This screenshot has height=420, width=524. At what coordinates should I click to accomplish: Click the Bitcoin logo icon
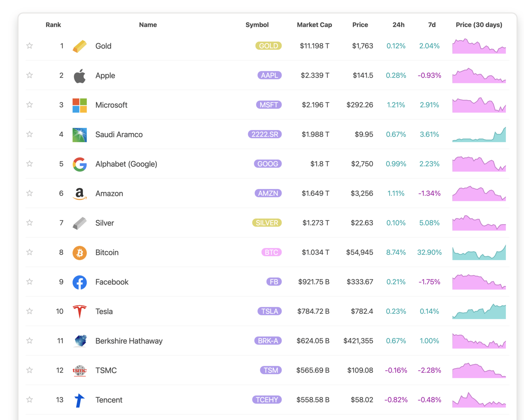[80, 253]
